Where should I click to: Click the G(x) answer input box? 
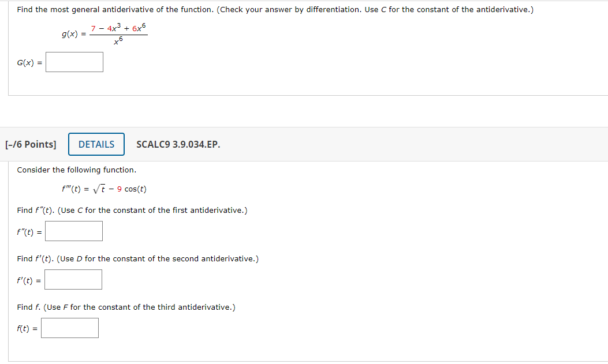[x=74, y=62]
